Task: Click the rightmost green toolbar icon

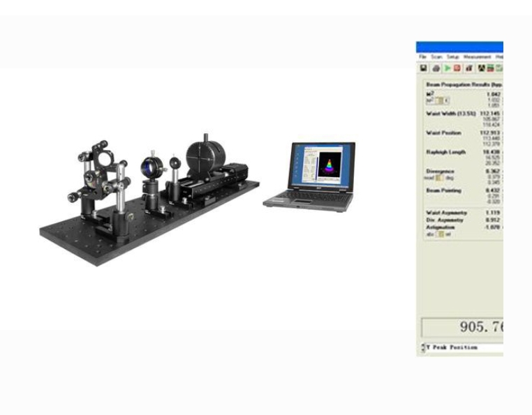Action: (499, 68)
